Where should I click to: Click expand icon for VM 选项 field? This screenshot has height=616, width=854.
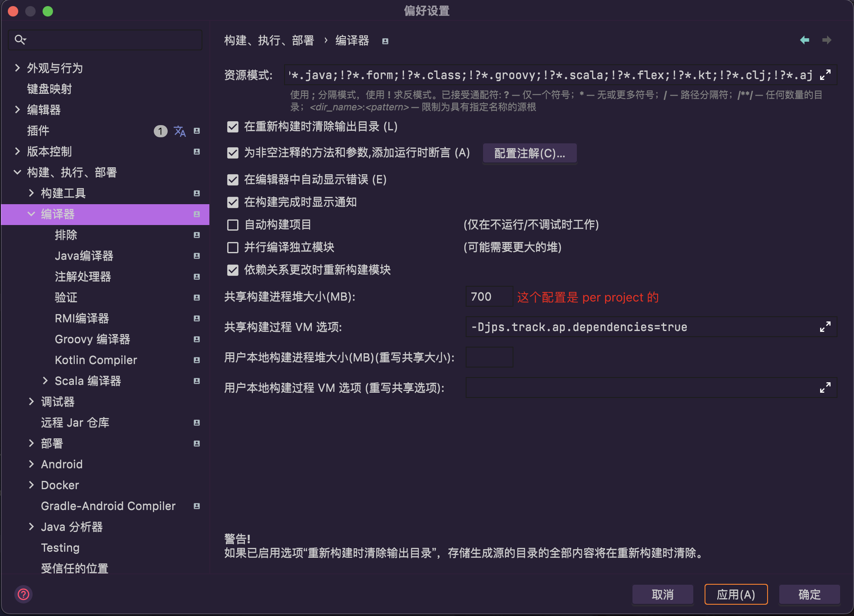(825, 327)
